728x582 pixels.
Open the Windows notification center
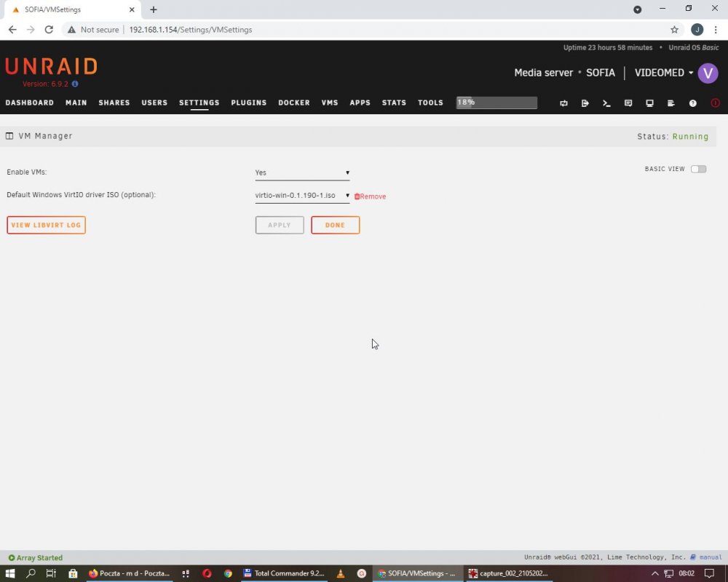(709, 573)
